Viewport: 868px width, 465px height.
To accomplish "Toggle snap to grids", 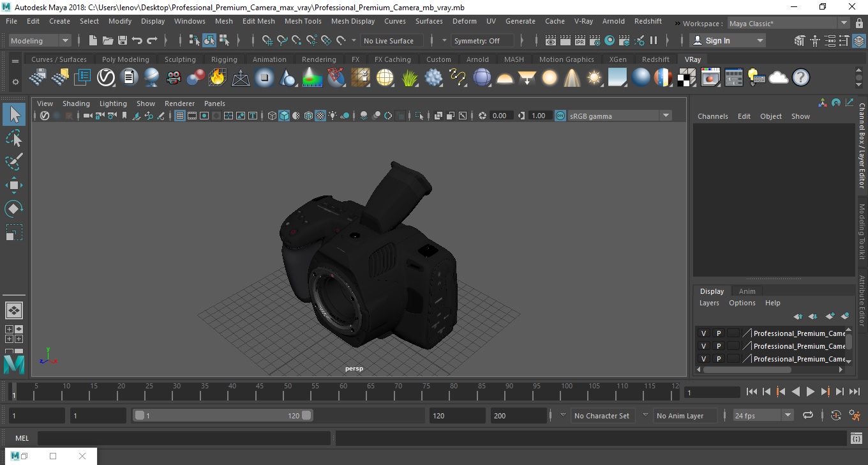I will click(267, 40).
